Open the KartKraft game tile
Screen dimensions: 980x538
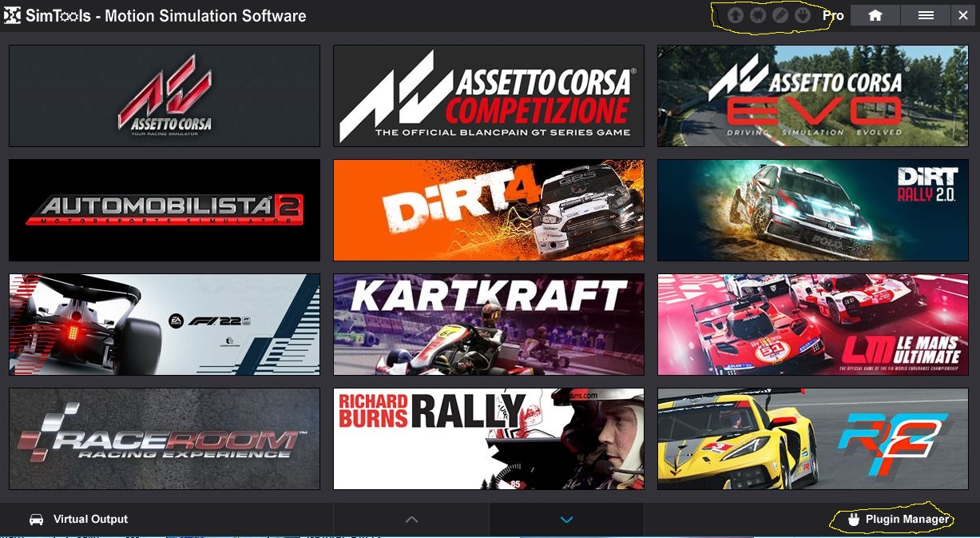tap(489, 325)
